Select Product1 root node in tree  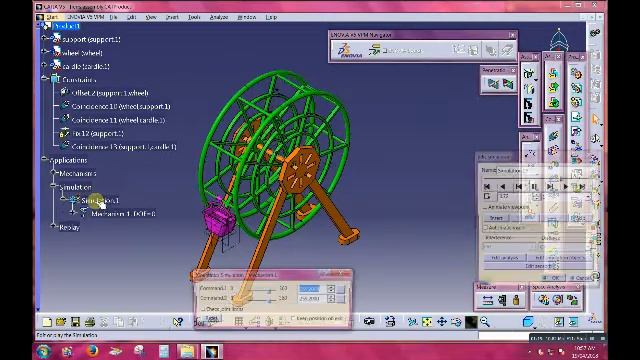click(x=66, y=26)
